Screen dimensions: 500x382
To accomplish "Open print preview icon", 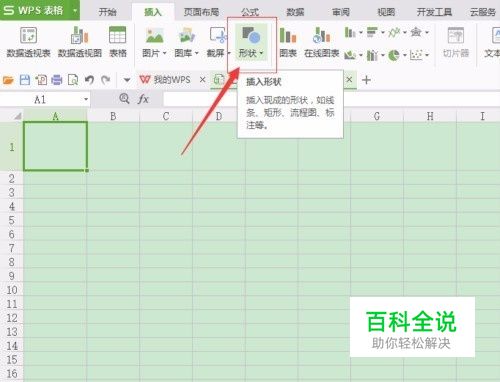I will coord(73,80).
